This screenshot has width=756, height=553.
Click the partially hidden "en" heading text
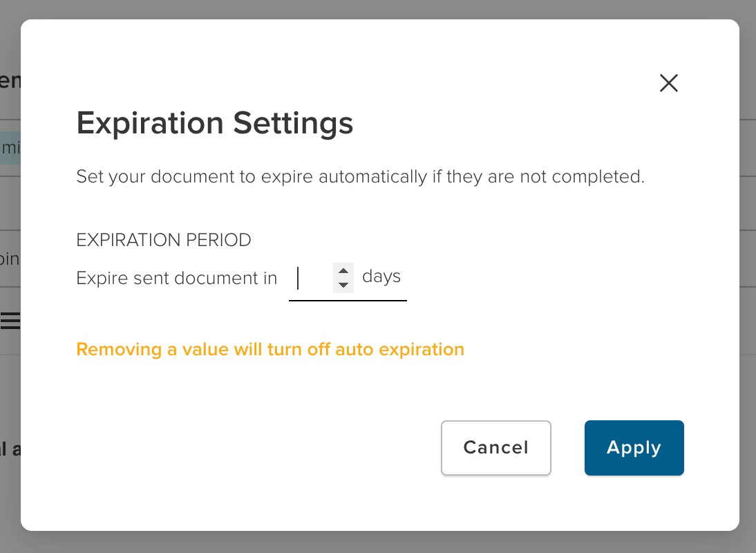click(x=10, y=81)
